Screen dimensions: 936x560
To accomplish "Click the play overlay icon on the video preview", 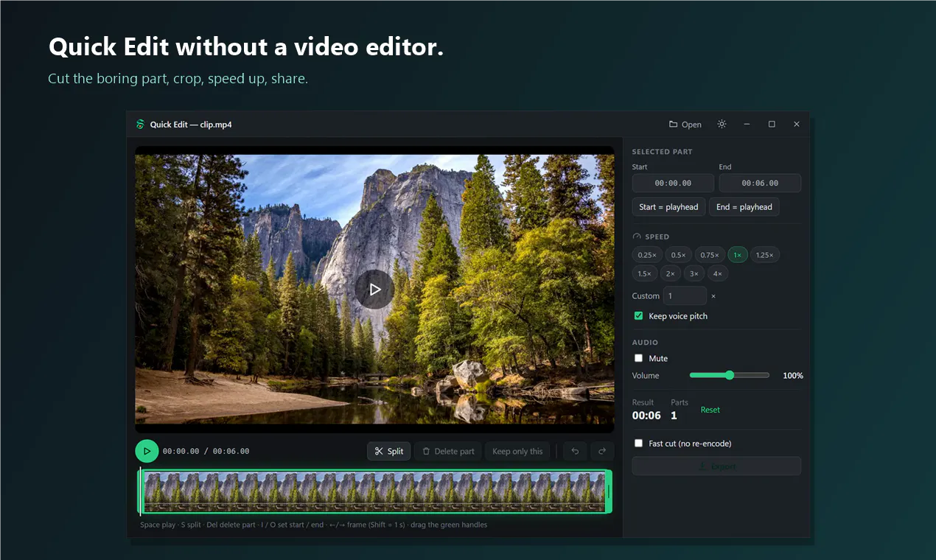I will [x=374, y=290].
